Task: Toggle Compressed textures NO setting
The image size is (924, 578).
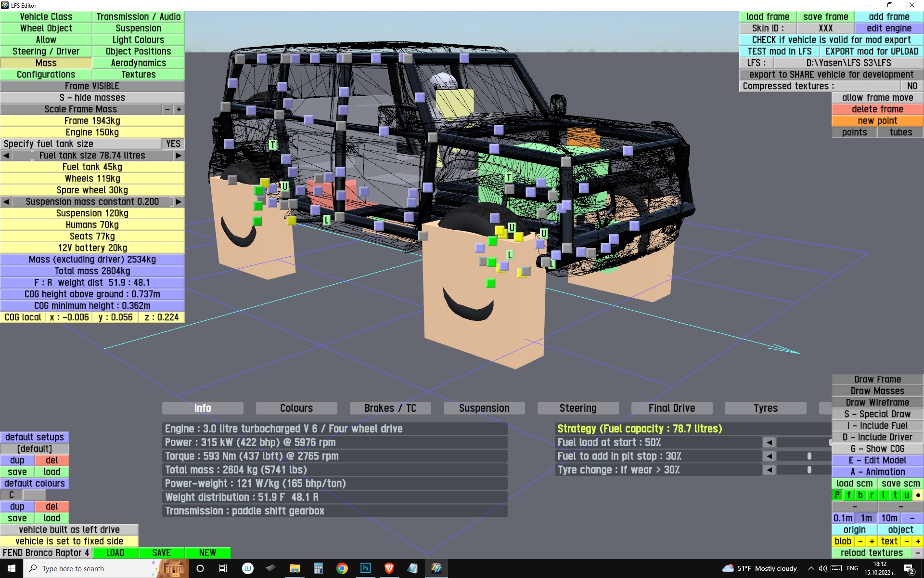Action: pos(911,86)
